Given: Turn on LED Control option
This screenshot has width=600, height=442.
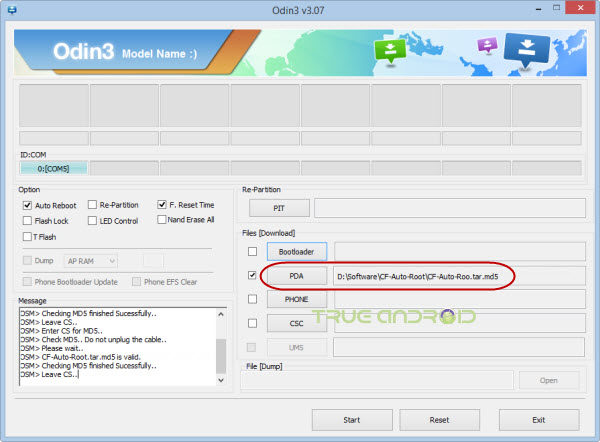Looking at the screenshot, I should point(92,221).
